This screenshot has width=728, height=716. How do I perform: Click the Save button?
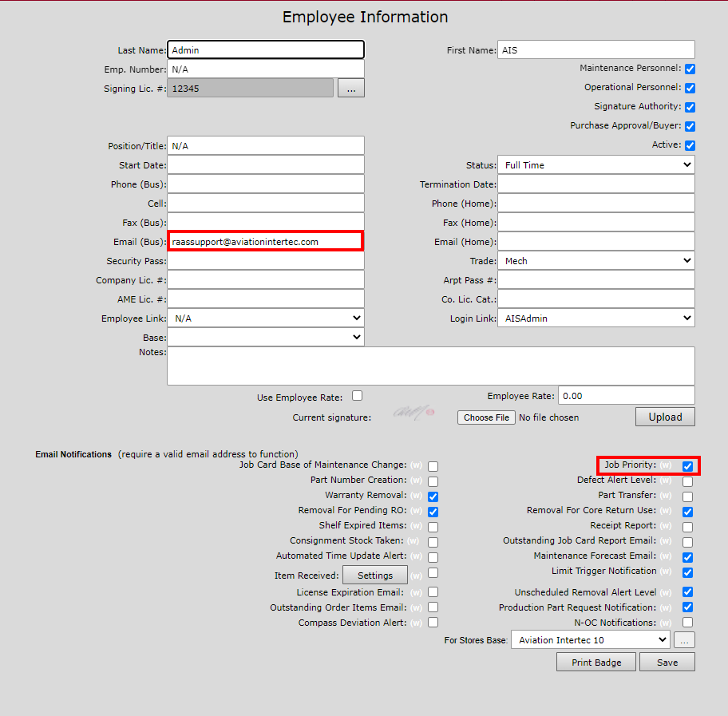click(667, 663)
